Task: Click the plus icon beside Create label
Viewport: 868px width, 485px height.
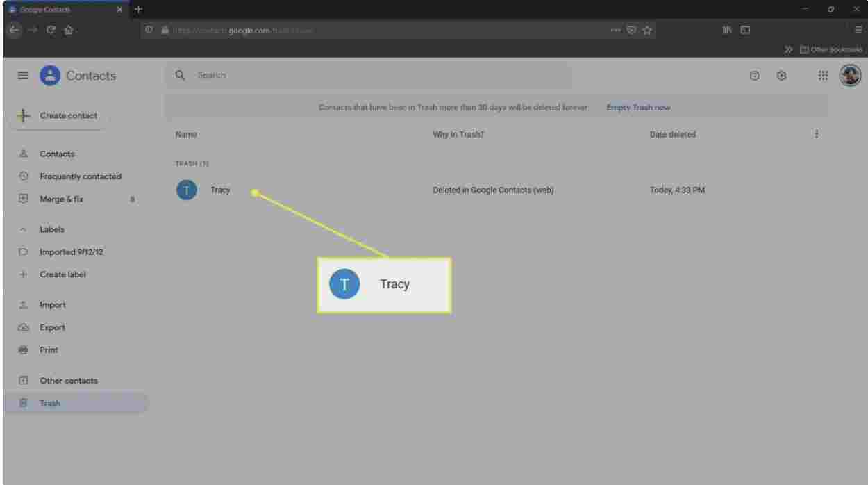Action: [x=23, y=274]
